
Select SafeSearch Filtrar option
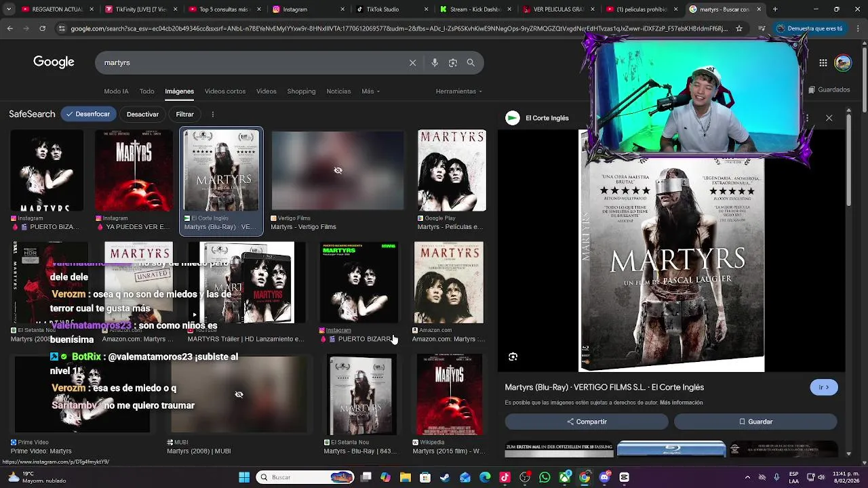coord(184,115)
